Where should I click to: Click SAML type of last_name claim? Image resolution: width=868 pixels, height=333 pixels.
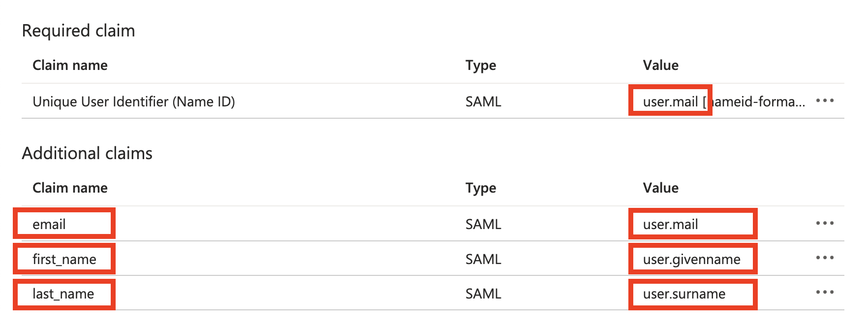tap(483, 294)
